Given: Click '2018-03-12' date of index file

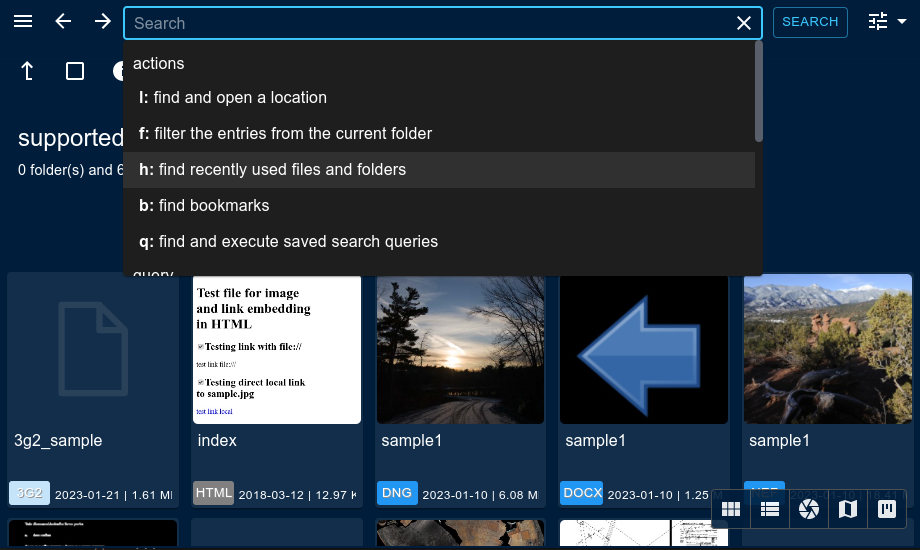Looking at the screenshot, I should tap(271, 495).
